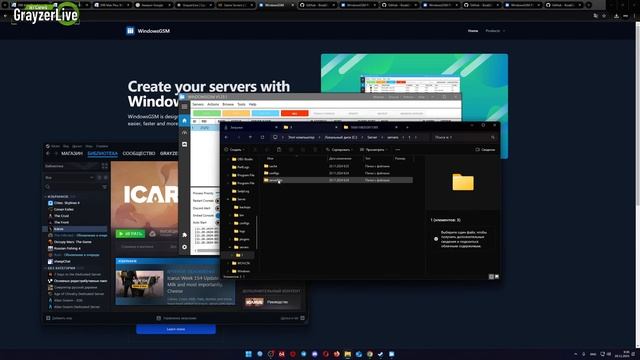Select the backups folder in Explorer tree
The width and height of the screenshot is (640, 360).
[x=242, y=207]
